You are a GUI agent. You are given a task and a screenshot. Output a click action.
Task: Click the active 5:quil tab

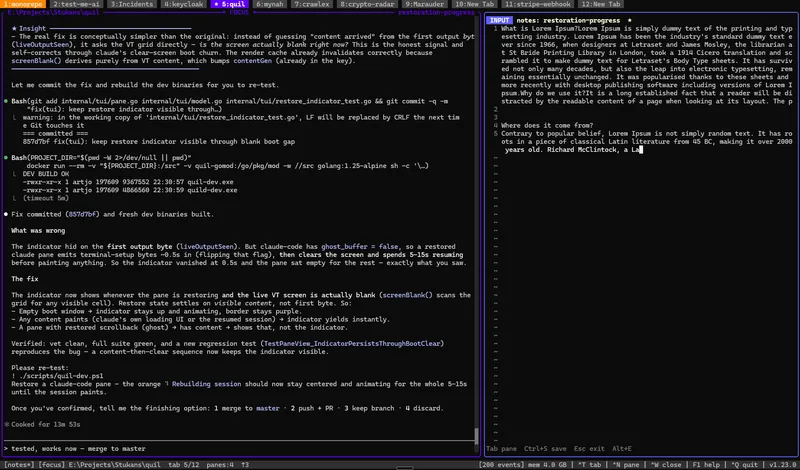tap(230, 4)
